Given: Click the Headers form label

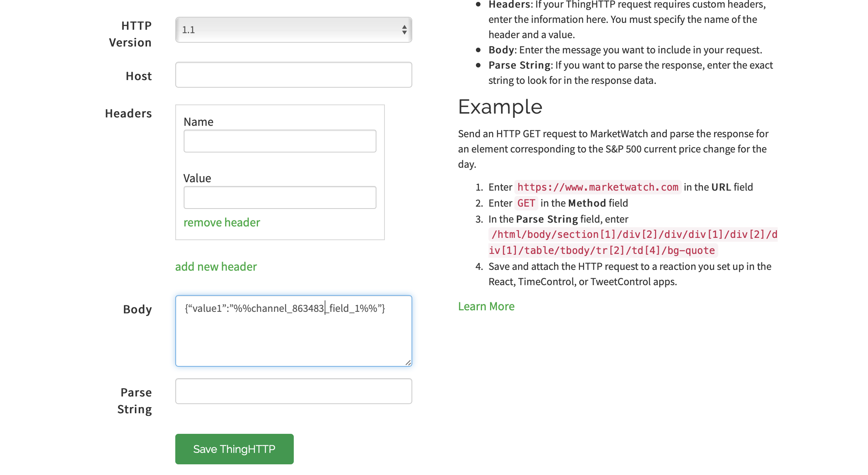Looking at the screenshot, I should click(128, 114).
